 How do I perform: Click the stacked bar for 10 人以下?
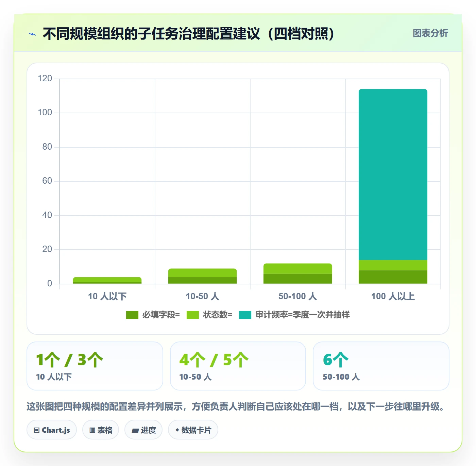tap(107, 280)
